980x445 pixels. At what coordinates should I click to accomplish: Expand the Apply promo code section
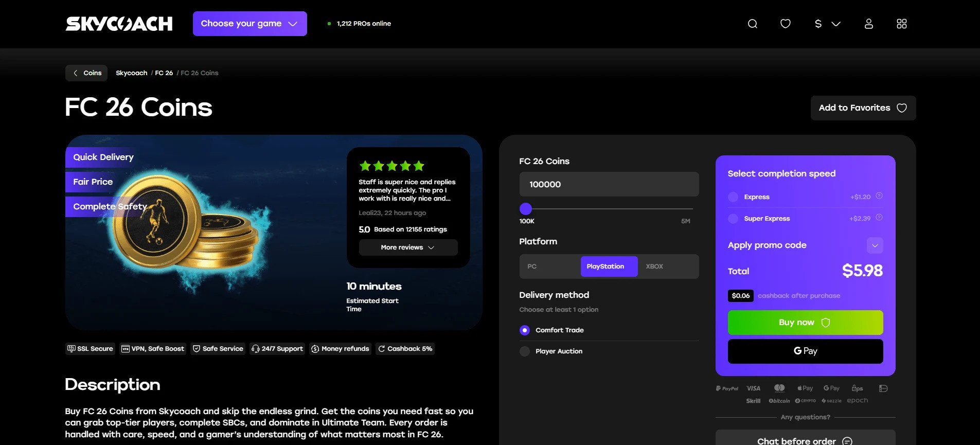click(875, 245)
